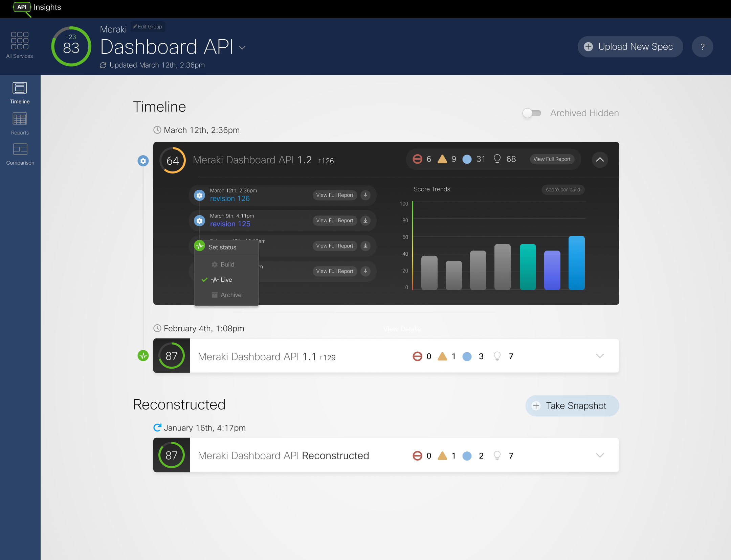Expand the Meraki Dashboard API 1.1 row
Screen dimensions: 731x560
coord(600,356)
